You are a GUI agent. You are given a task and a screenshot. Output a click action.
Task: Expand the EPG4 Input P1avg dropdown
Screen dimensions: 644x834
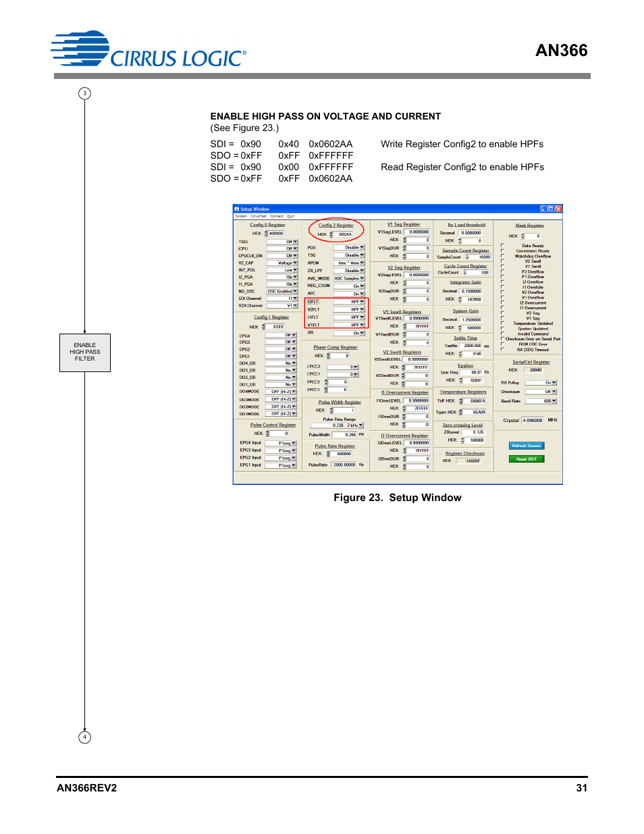pyautogui.click(x=280, y=443)
